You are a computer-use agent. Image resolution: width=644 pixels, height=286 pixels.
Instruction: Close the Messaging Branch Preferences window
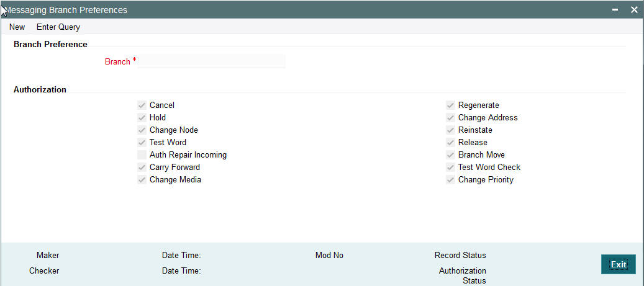point(634,10)
